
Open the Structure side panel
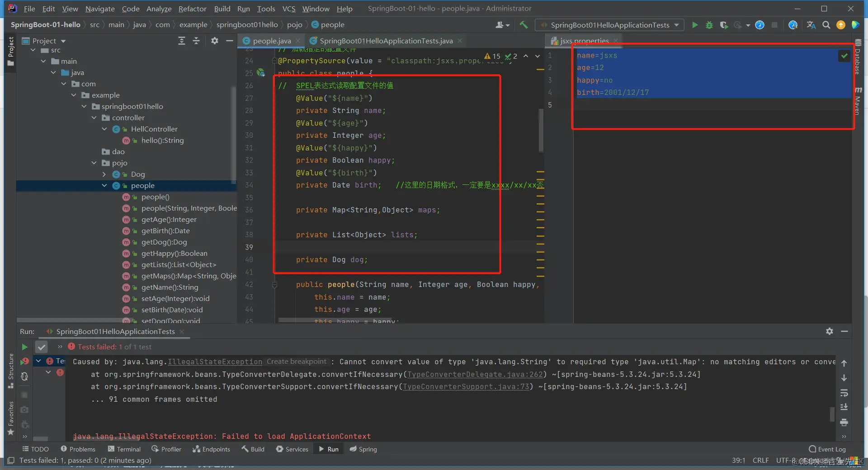click(11, 371)
